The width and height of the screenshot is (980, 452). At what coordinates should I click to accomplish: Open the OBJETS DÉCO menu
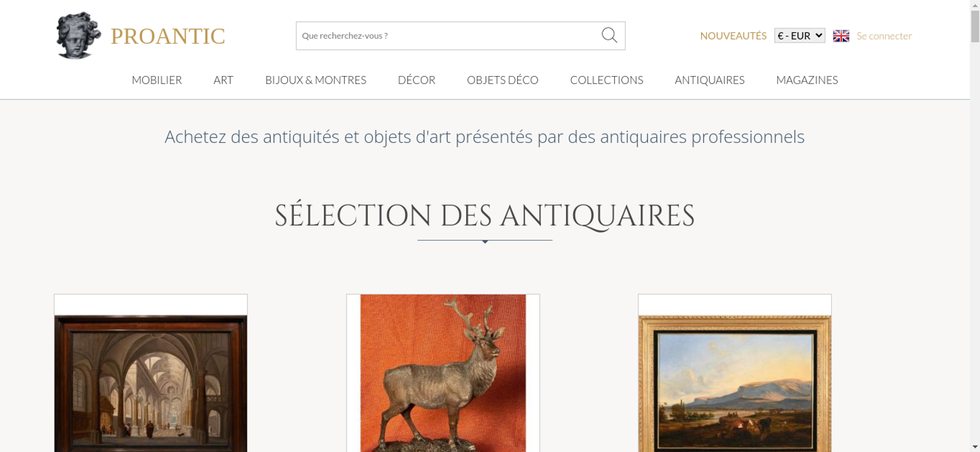[503, 80]
